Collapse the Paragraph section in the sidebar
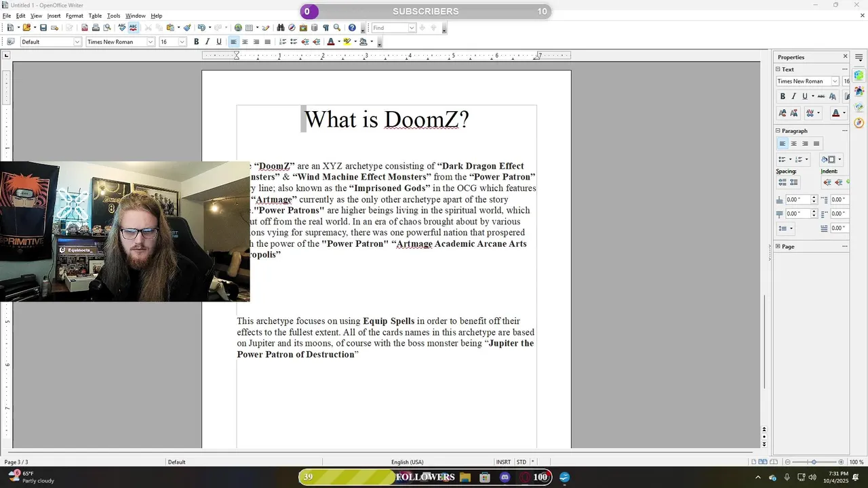 point(778,131)
